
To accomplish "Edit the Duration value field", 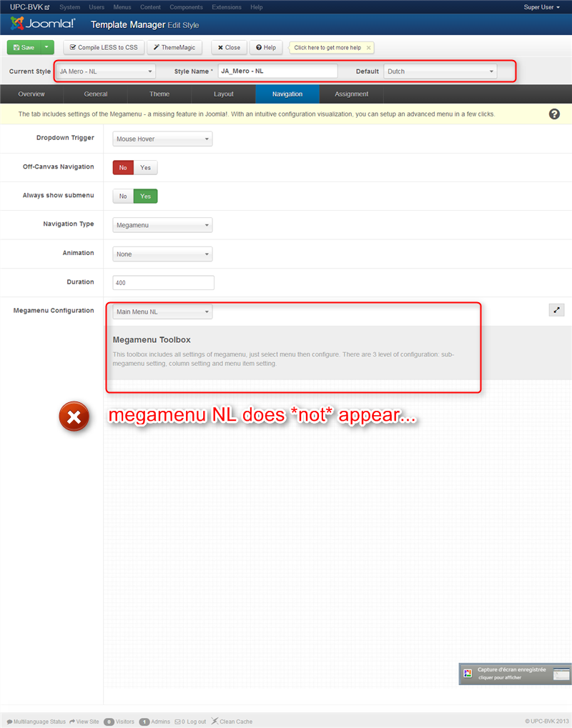I will click(x=163, y=282).
